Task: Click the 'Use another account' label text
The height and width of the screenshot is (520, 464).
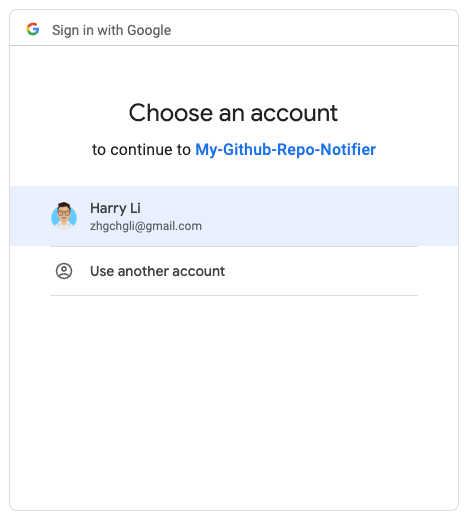Action: (158, 271)
